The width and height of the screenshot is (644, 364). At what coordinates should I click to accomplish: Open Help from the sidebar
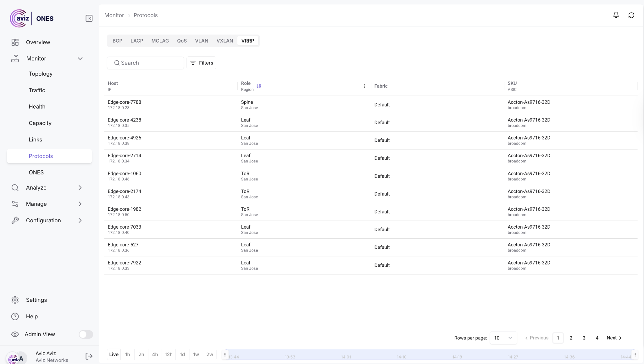[31, 316]
